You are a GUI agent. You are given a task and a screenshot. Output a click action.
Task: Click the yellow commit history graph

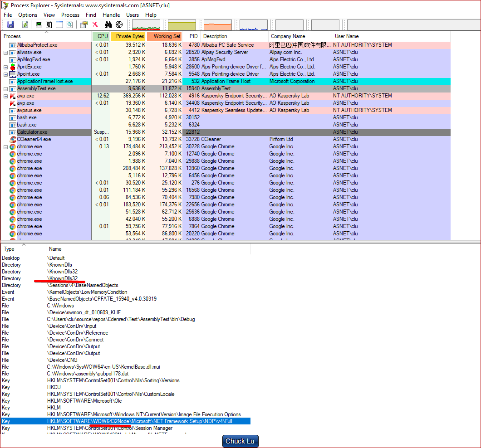pos(182,25)
